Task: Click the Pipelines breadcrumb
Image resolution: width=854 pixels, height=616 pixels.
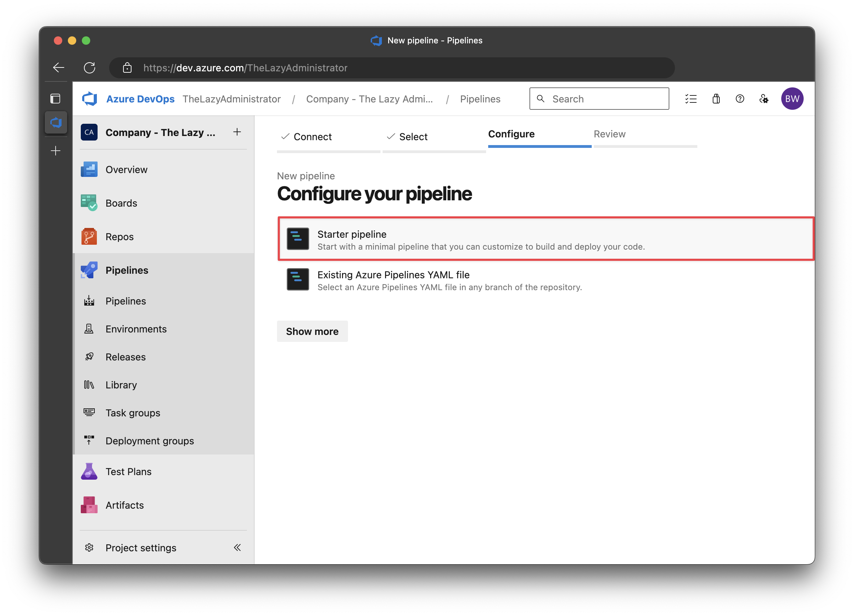Action: pos(480,99)
